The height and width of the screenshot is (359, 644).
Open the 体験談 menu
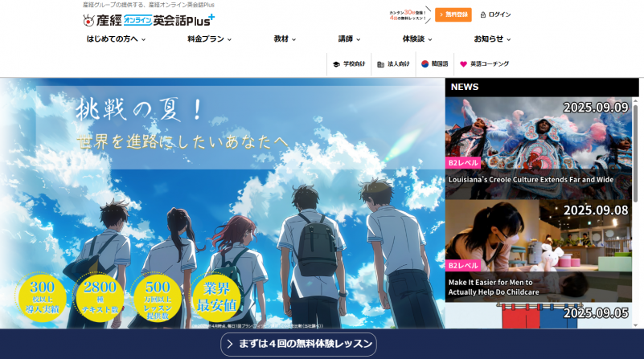click(417, 39)
